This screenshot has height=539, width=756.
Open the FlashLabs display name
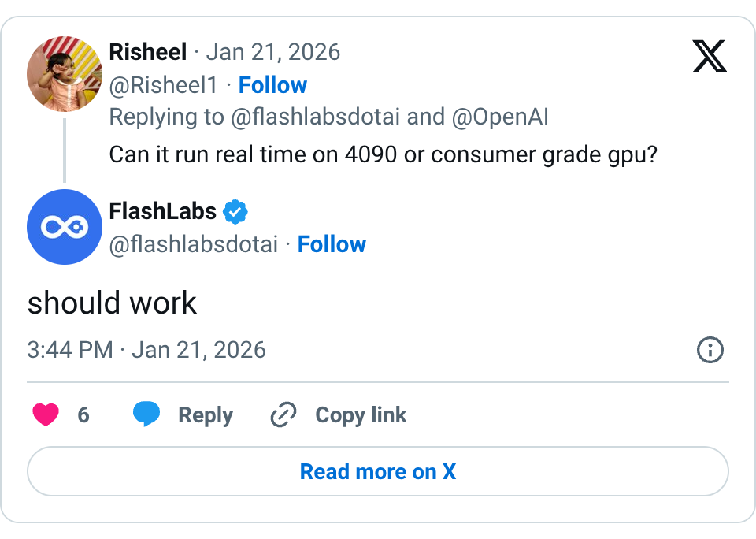coord(163,211)
